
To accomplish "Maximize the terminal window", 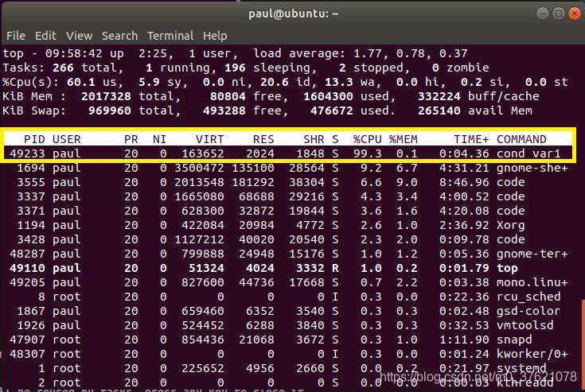I will point(559,14).
